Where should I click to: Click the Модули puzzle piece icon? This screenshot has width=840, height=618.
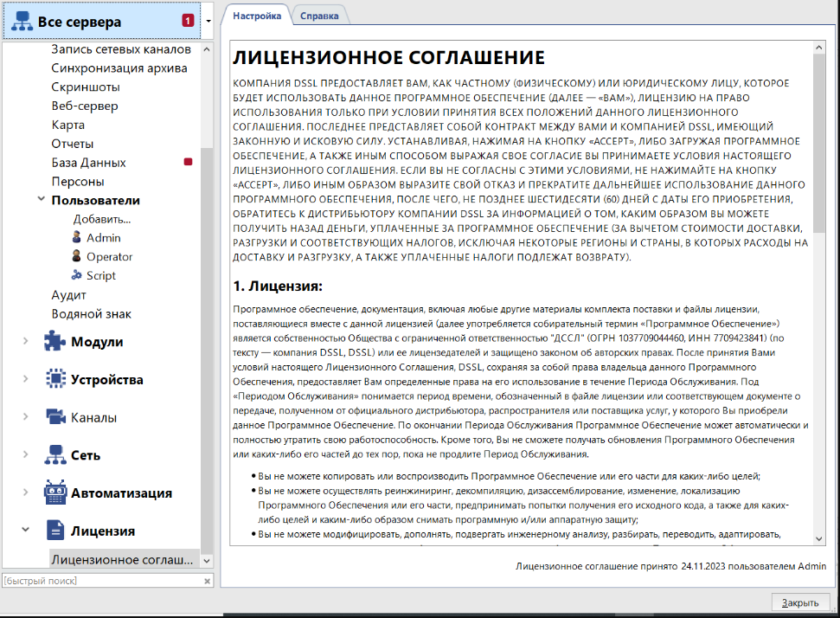[55, 341]
